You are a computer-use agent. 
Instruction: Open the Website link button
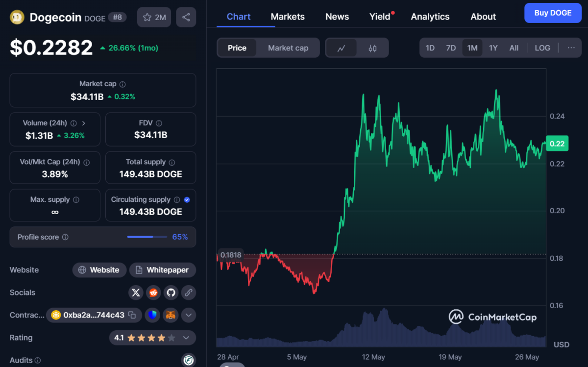(99, 270)
